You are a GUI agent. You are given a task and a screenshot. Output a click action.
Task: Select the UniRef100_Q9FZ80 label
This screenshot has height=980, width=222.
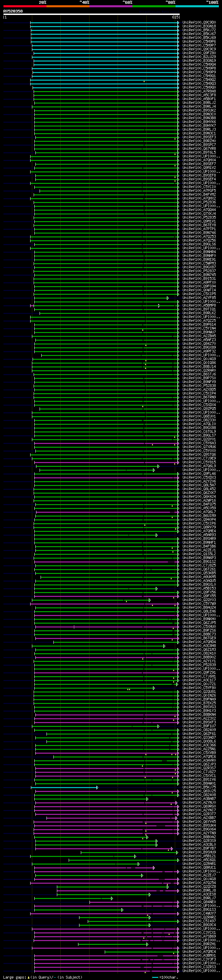pyautogui.click(x=199, y=53)
